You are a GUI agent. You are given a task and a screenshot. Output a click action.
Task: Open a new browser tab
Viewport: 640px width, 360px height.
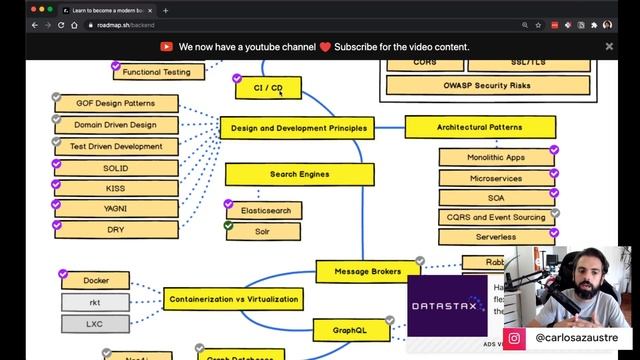(x=165, y=11)
